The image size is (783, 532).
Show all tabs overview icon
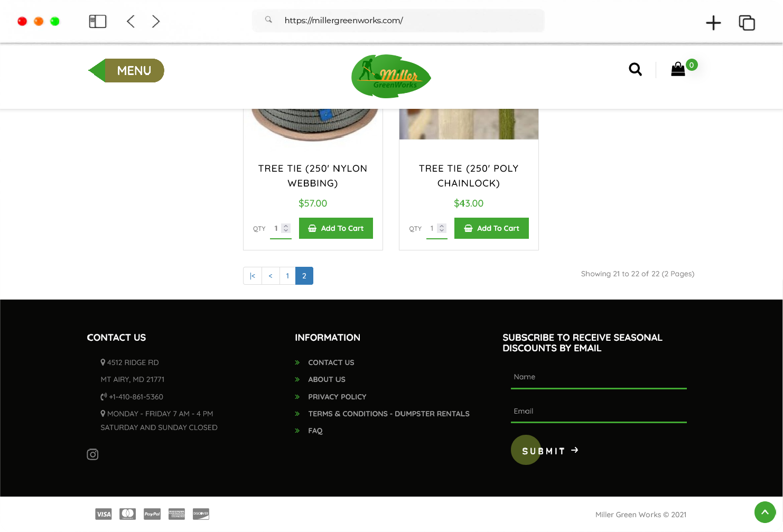[x=747, y=22]
